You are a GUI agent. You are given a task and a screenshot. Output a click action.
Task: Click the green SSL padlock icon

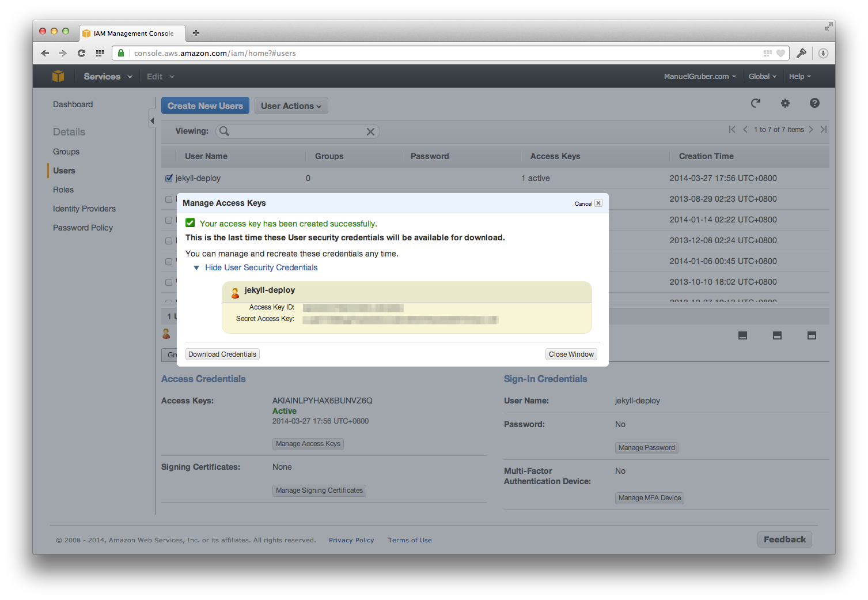point(121,53)
